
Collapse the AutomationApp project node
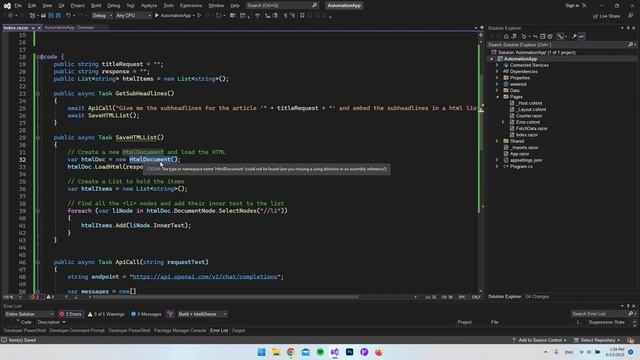492,59
